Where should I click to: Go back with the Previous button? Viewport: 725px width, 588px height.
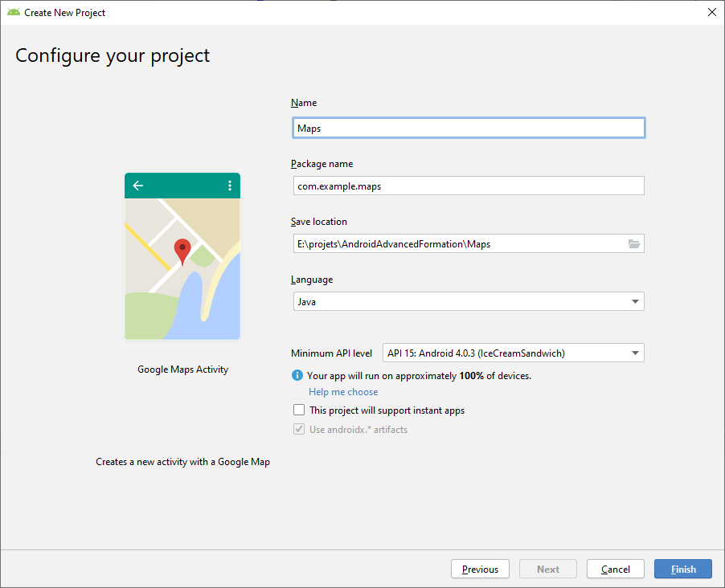point(480,569)
